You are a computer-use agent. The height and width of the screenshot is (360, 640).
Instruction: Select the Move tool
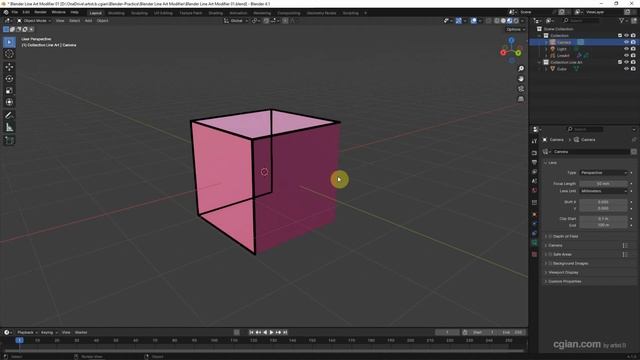(9, 67)
